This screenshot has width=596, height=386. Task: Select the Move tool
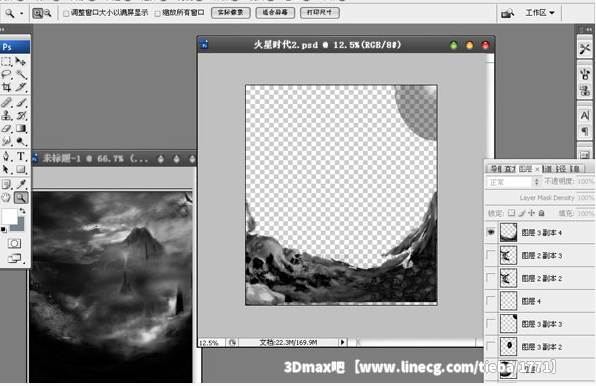pos(21,62)
